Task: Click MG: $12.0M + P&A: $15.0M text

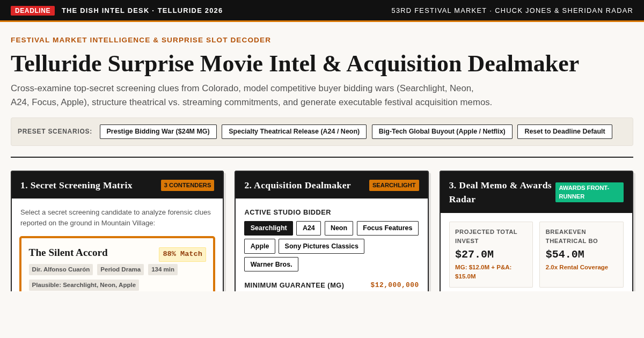Action: coord(484,272)
